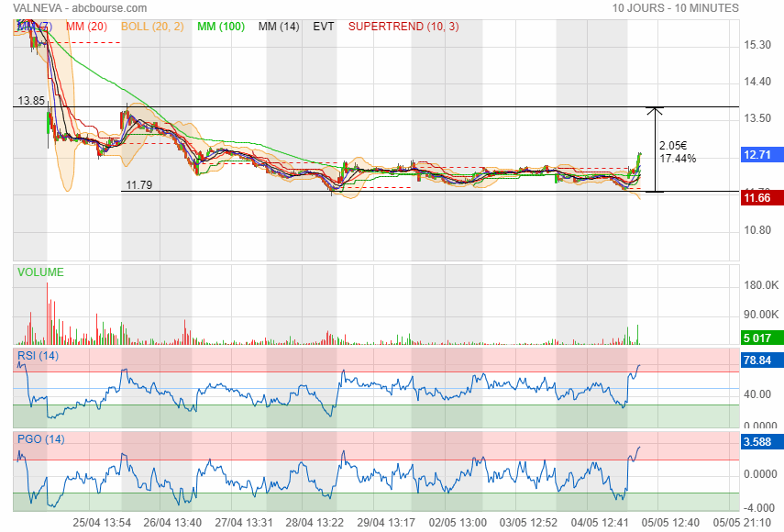Screen dimensions: 784x532
Task: Select the "VOLUME" panel label
Action: [40, 272]
